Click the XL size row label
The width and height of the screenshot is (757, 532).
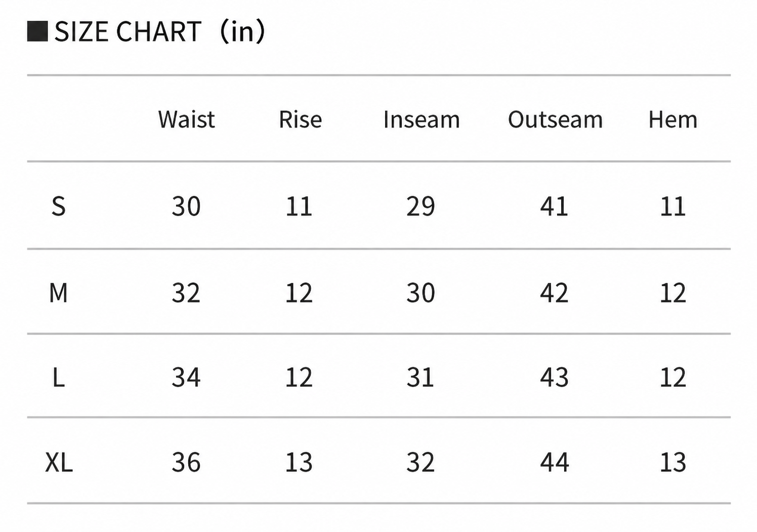click(x=59, y=462)
